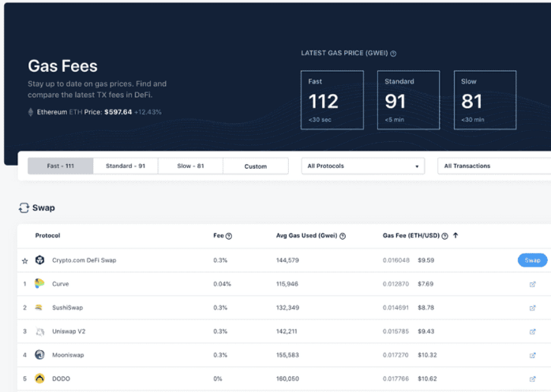Image resolution: width=551 pixels, height=392 pixels.
Task: Click the 115,946 average gas value
Action: [x=287, y=284]
